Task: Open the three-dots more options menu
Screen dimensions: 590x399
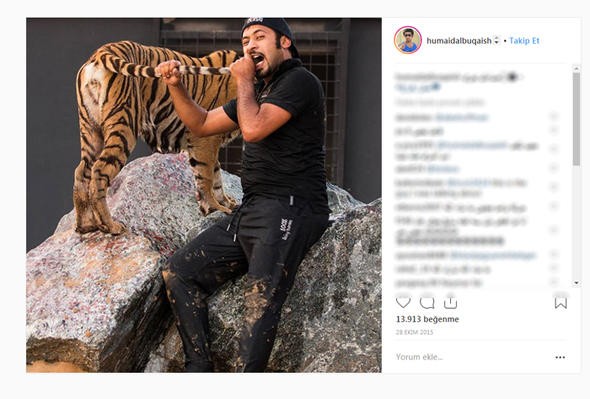Action: point(560,357)
